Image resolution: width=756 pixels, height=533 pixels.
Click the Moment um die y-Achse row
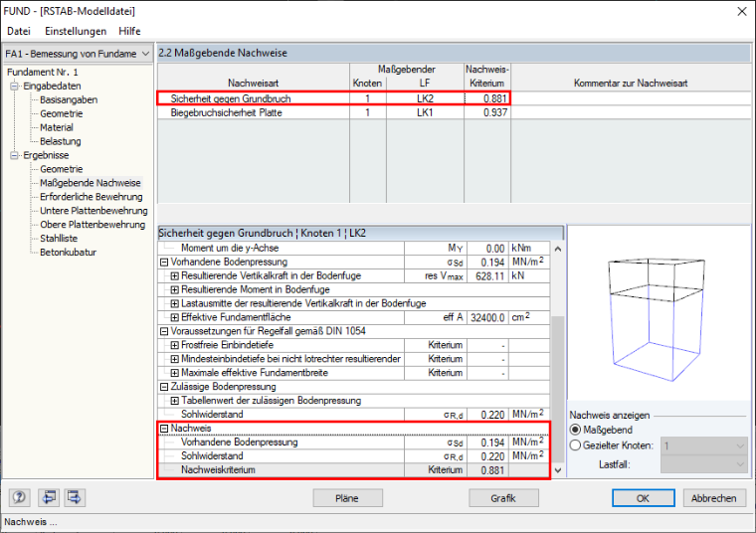(x=354, y=249)
